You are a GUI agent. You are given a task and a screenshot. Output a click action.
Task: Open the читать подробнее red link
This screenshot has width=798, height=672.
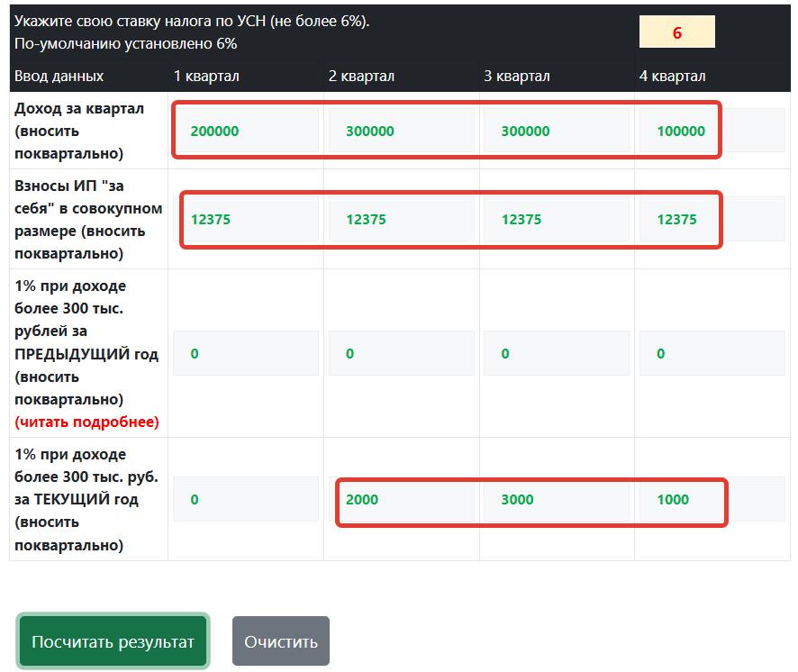coord(87,422)
